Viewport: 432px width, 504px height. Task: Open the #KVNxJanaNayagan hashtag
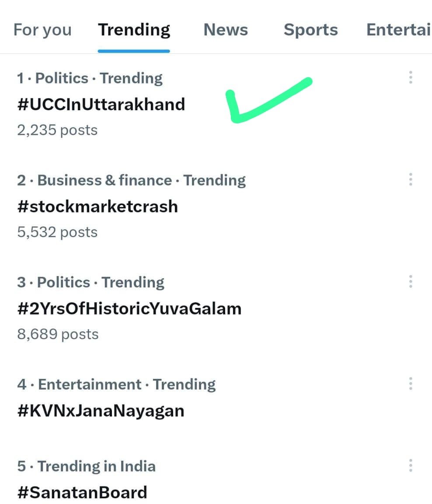pos(101,411)
